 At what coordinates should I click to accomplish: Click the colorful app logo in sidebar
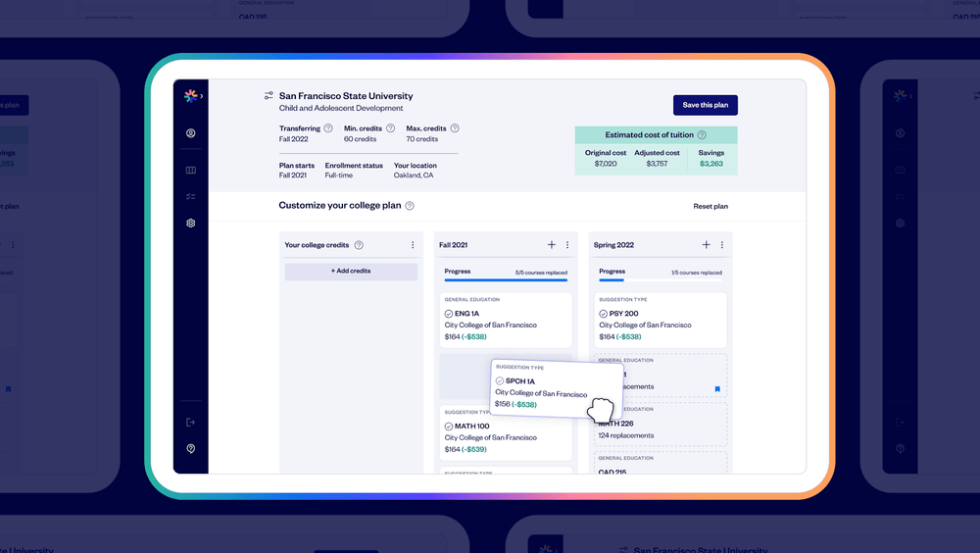click(x=191, y=96)
